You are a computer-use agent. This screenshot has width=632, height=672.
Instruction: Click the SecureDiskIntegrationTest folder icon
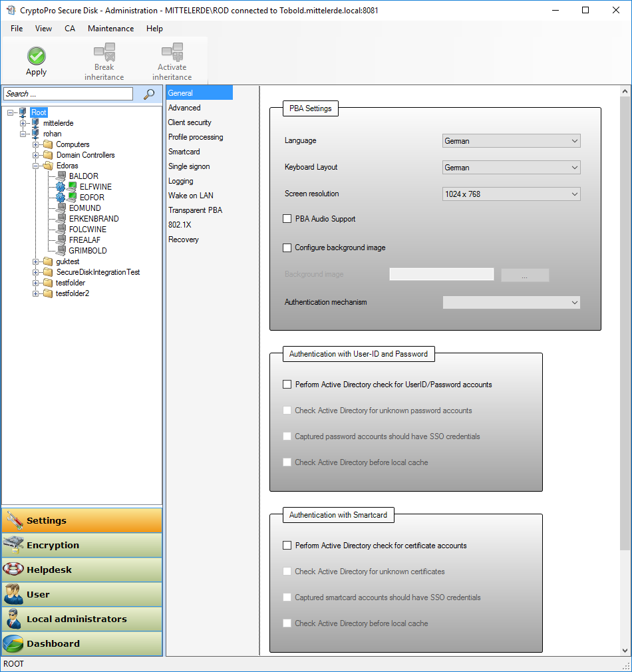[49, 272]
